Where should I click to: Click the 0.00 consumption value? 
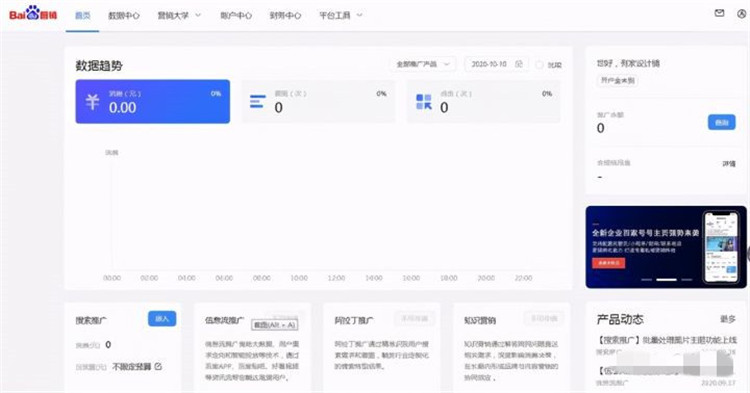[x=122, y=108]
